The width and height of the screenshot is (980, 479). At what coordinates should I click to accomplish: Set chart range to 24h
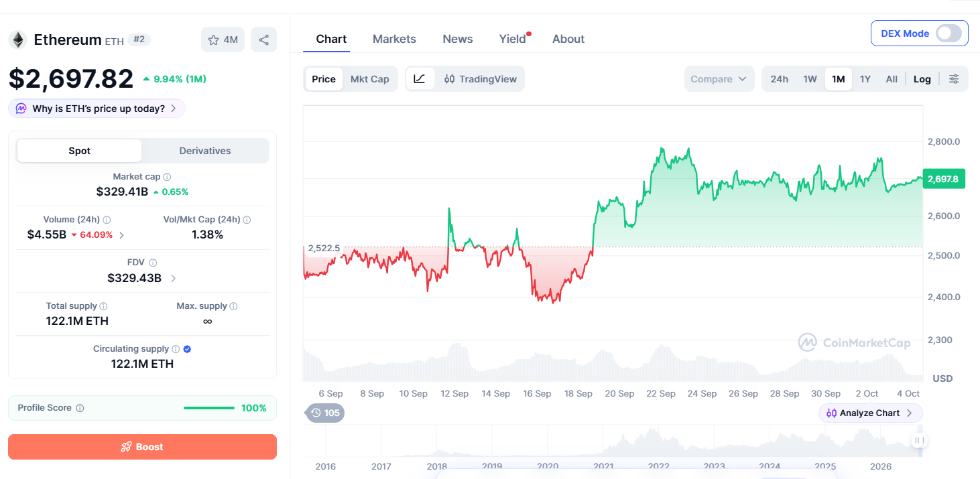pos(780,79)
